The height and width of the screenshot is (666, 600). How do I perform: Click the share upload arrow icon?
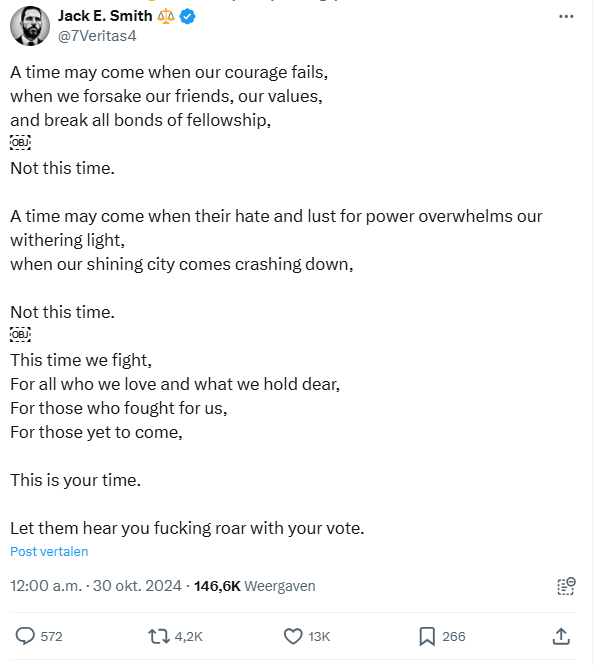(x=561, y=636)
